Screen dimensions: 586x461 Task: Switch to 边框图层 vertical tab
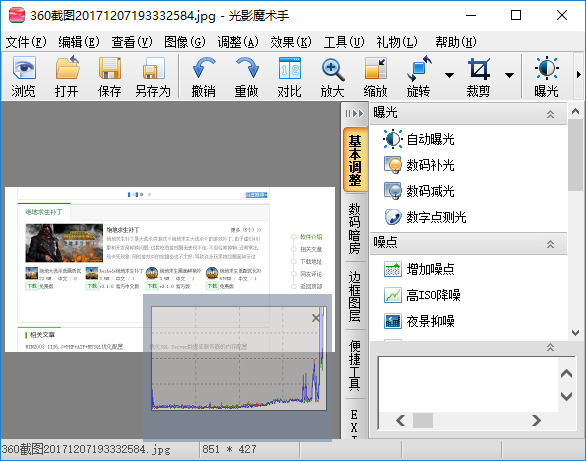(355, 296)
